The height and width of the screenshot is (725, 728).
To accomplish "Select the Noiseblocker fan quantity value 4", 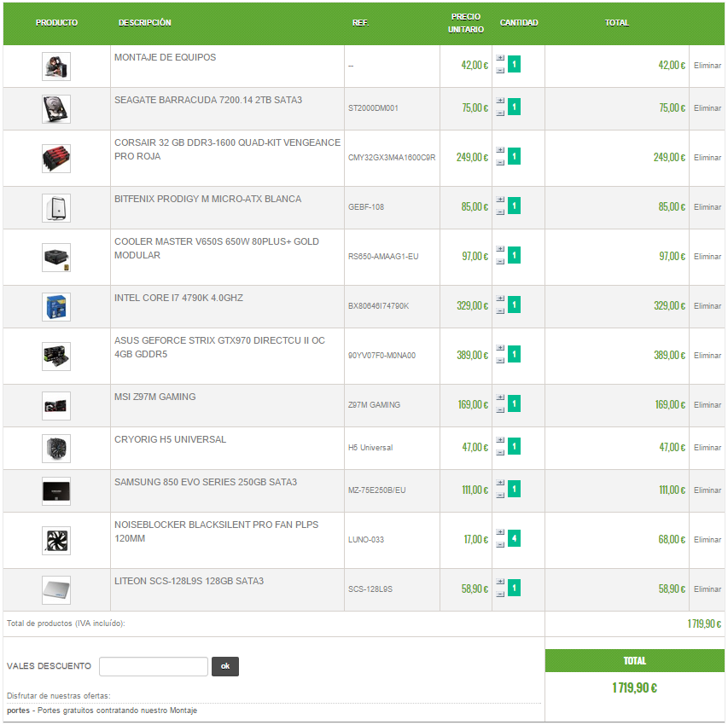I will coord(514,538).
